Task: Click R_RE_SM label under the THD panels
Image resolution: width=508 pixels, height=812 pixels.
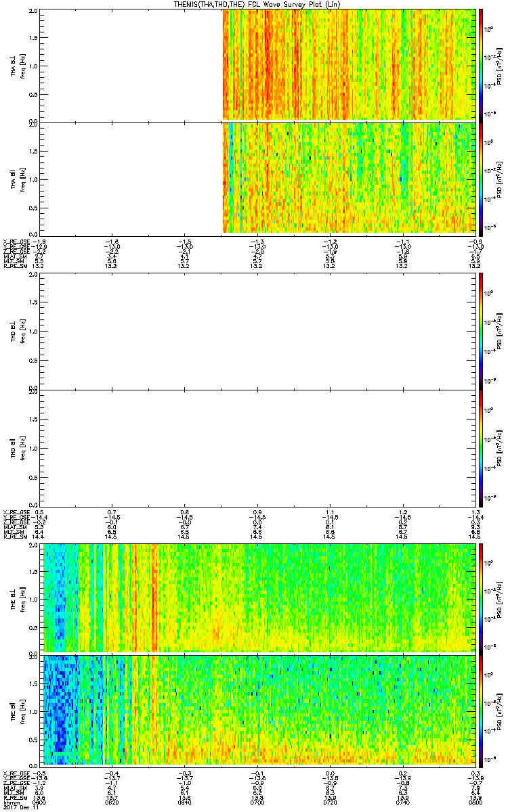Action: 14,536
